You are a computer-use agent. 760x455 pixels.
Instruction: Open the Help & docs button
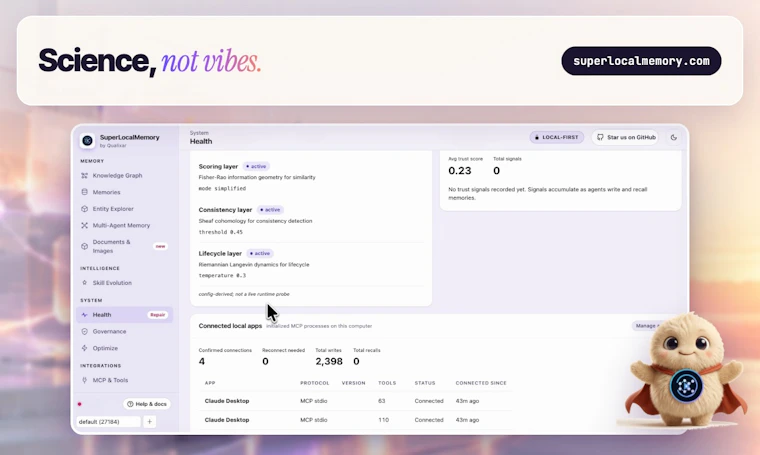click(x=147, y=404)
